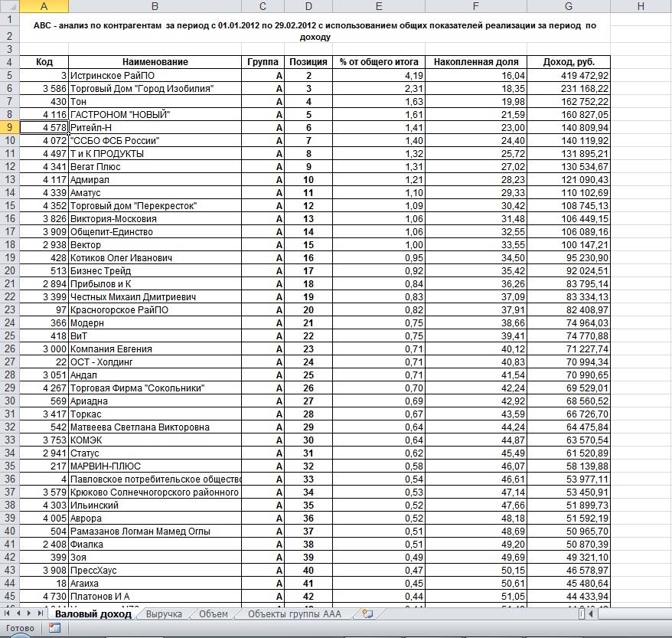Screen dimensions: 672x638
Task: Open the Объекты группы AAA sheet tab
Action: [295, 614]
